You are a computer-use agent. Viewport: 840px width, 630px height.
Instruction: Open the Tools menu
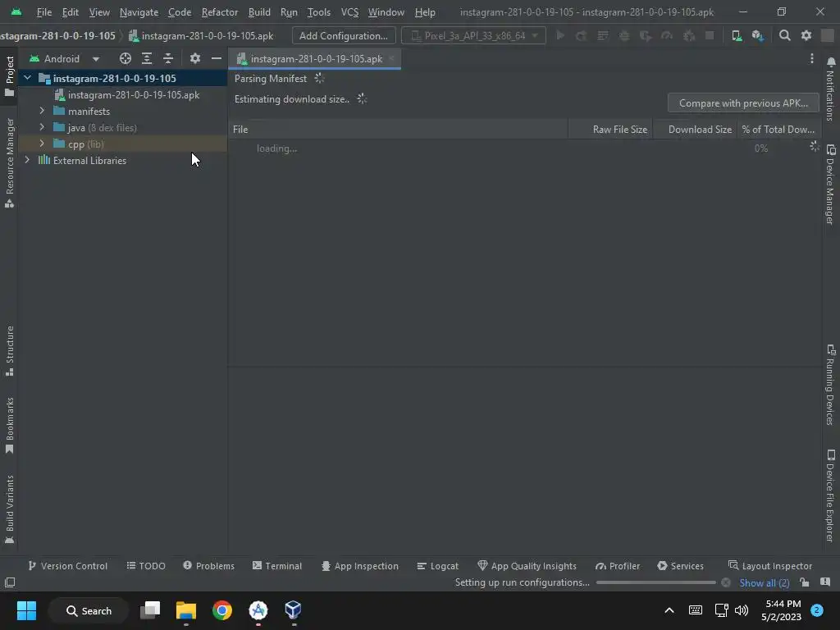319,11
